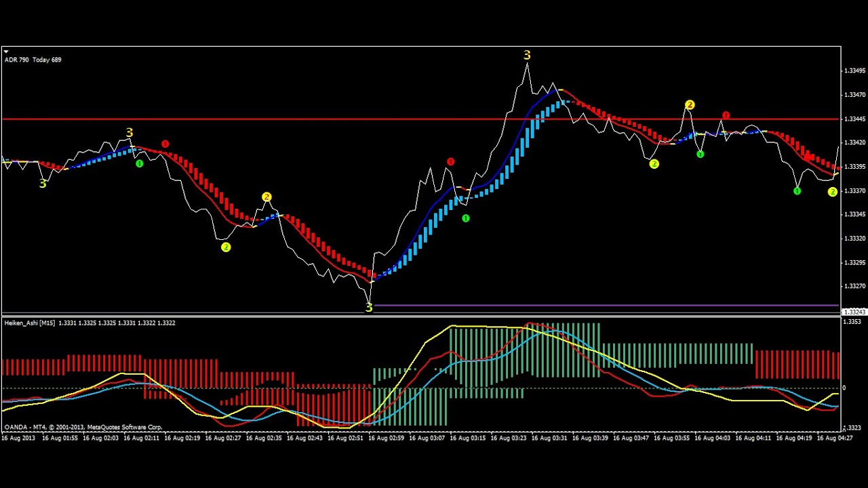Open the small chart menu arrow at top-left corner
The height and width of the screenshot is (488, 868).
[x=5, y=51]
